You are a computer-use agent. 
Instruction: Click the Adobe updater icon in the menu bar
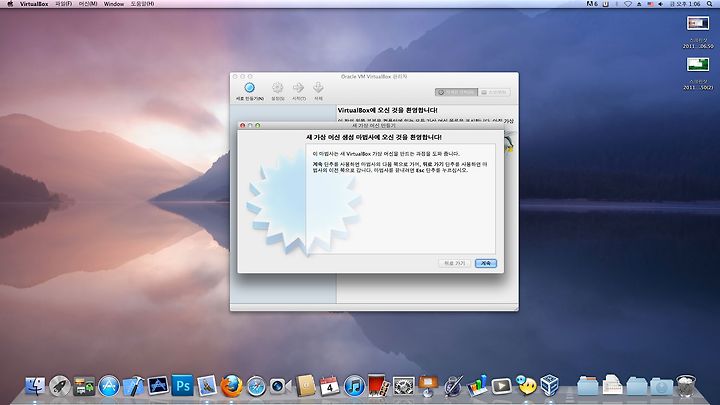(592, 4)
